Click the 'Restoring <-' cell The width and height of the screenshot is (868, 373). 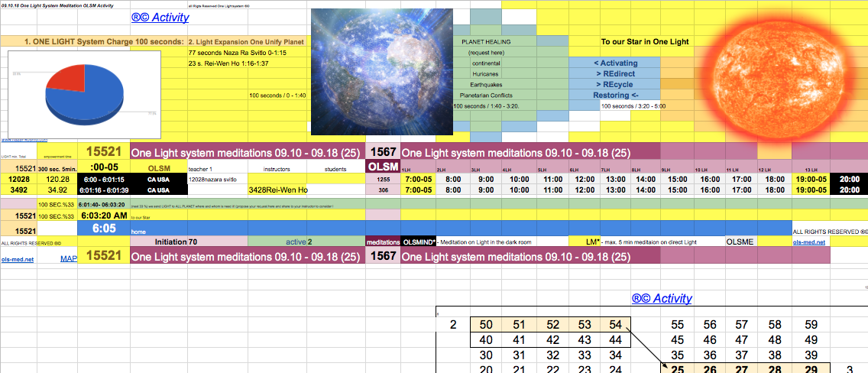[x=615, y=95]
